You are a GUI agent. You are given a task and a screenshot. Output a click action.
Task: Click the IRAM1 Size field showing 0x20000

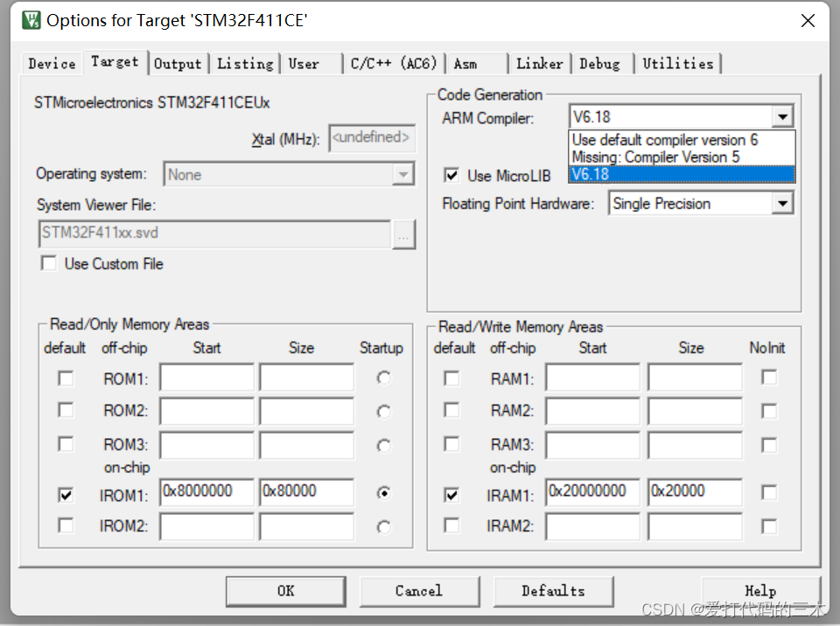tap(696, 491)
